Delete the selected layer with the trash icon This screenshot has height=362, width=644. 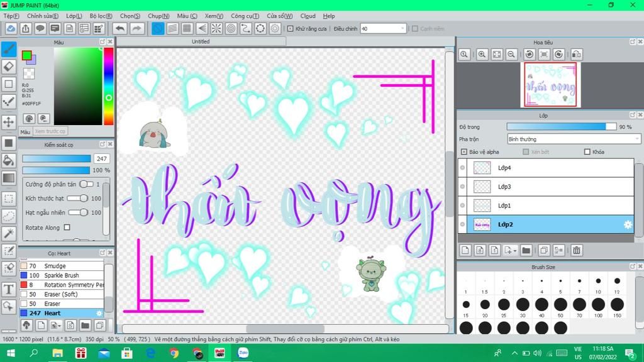577,250
